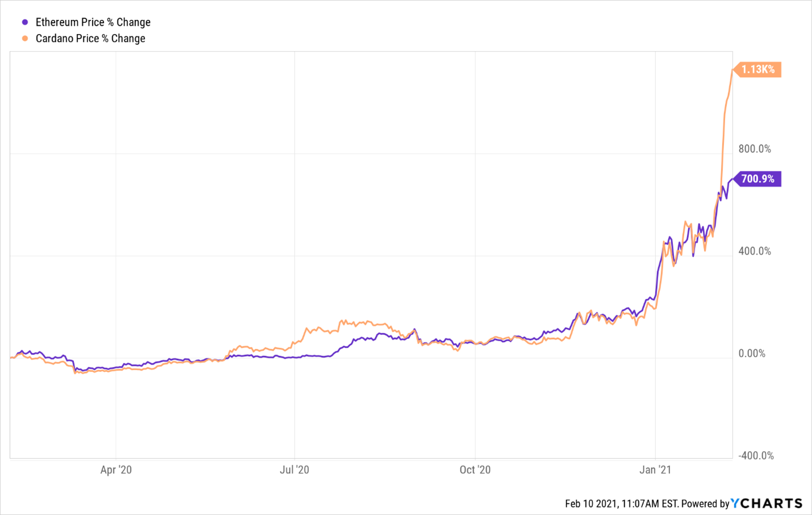Click the 400.0% y-axis label
Image resolution: width=812 pixels, height=515 pixels.
(x=755, y=251)
